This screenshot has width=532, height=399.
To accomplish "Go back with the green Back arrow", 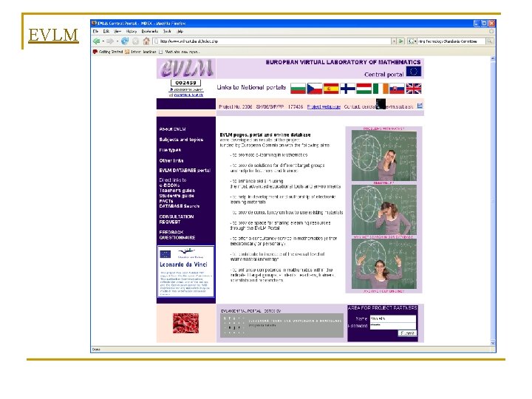I will [96, 41].
